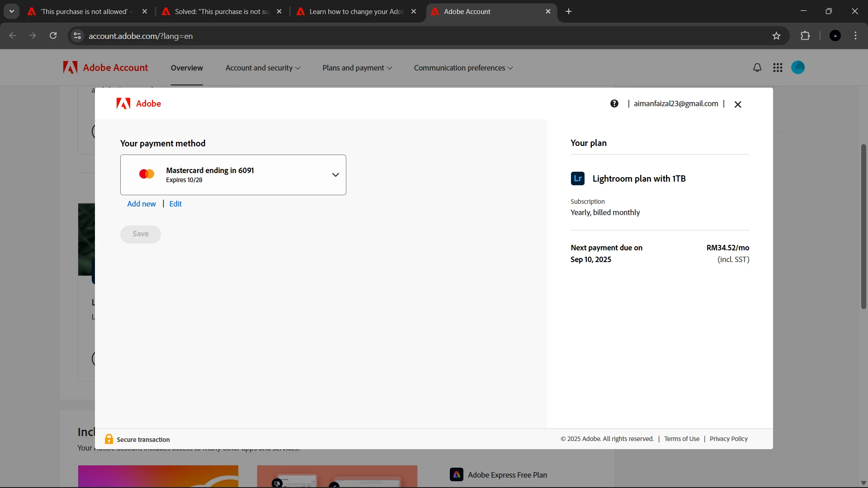Screen dimensions: 868x488
Task: Expand Account and security menu
Action: pyautogui.click(x=263, y=68)
